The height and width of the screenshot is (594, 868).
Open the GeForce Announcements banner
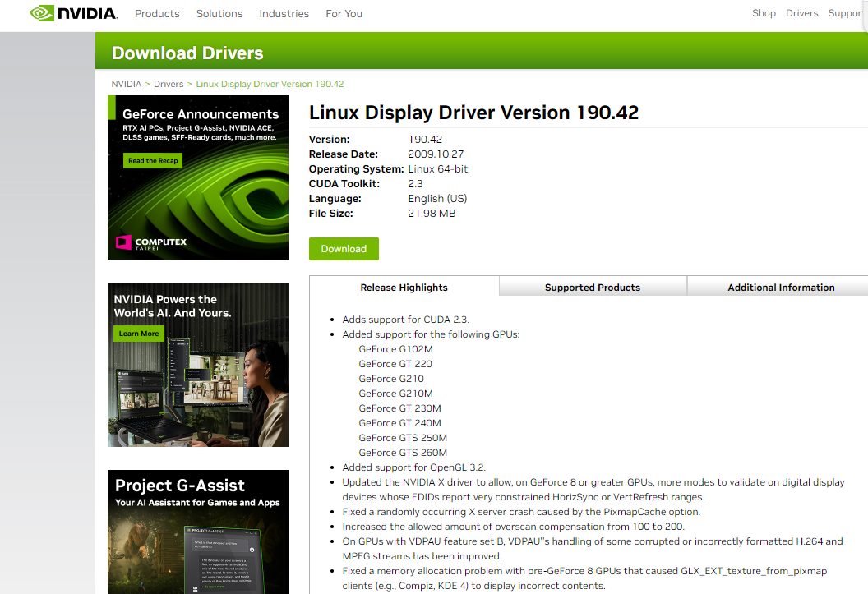[x=198, y=177]
